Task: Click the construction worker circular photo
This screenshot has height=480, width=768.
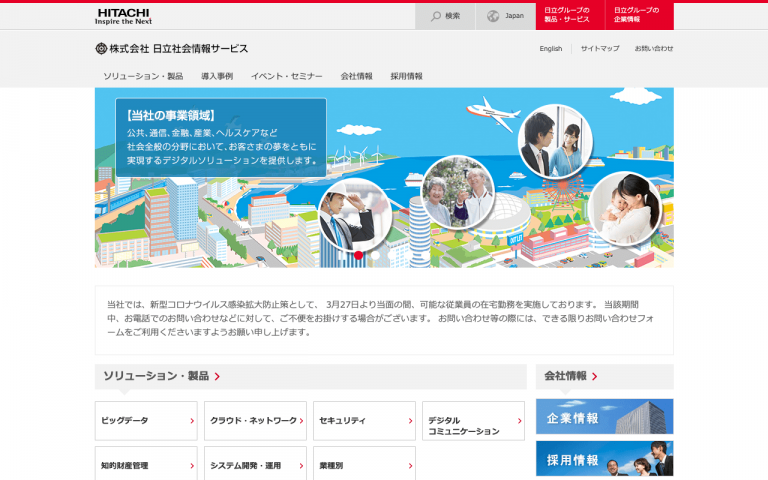Action: (x=355, y=217)
